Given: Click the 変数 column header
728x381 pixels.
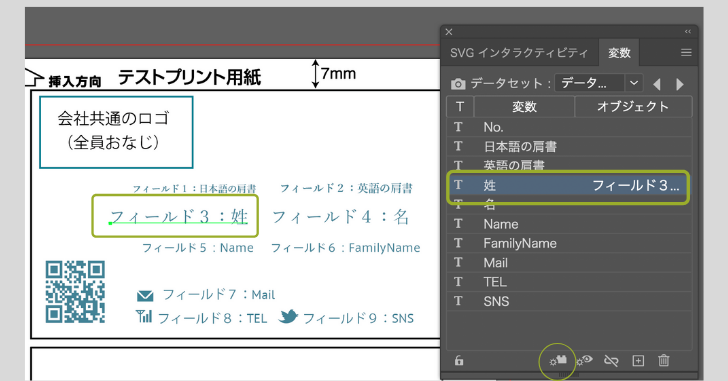Looking at the screenshot, I should (x=524, y=107).
